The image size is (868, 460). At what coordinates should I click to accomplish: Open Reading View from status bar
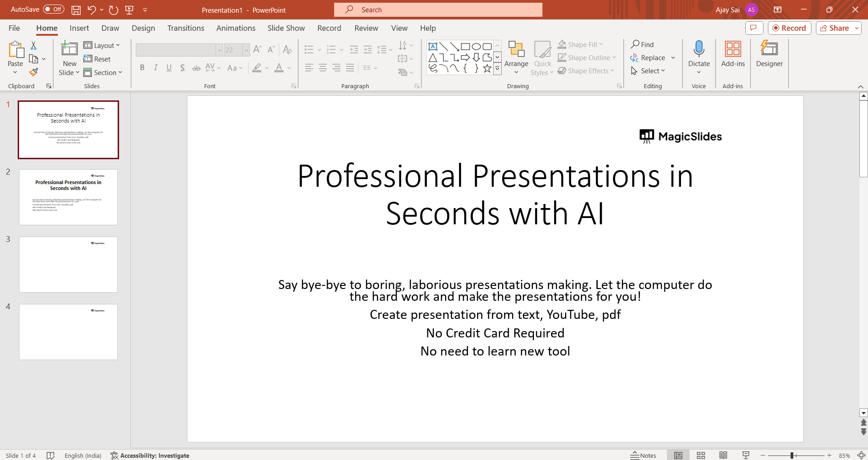point(723,455)
